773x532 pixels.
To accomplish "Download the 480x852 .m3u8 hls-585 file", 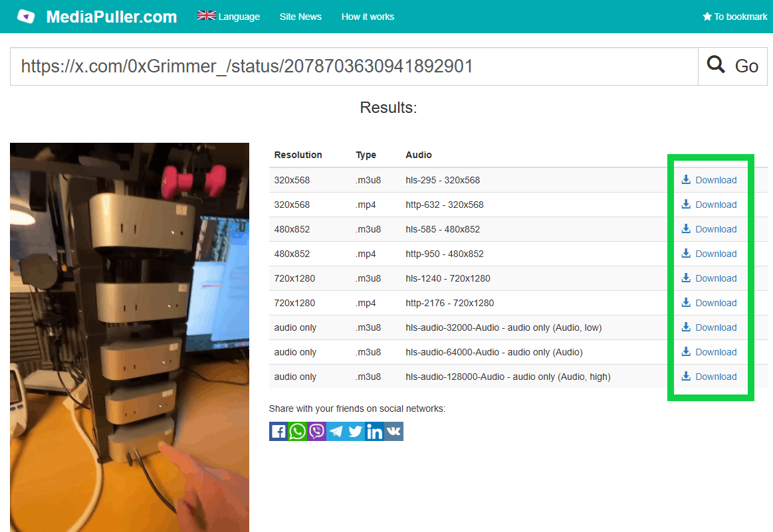I will tap(709, 229).
